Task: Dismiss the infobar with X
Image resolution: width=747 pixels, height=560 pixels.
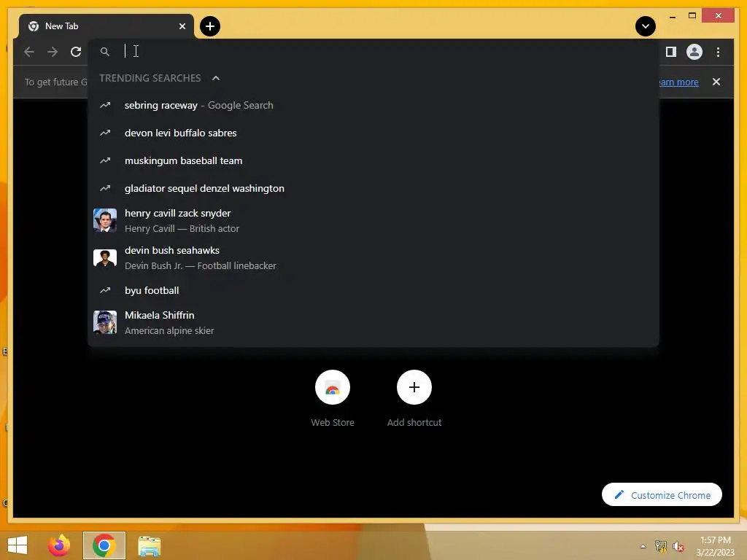Action: [x=716, y=82]
